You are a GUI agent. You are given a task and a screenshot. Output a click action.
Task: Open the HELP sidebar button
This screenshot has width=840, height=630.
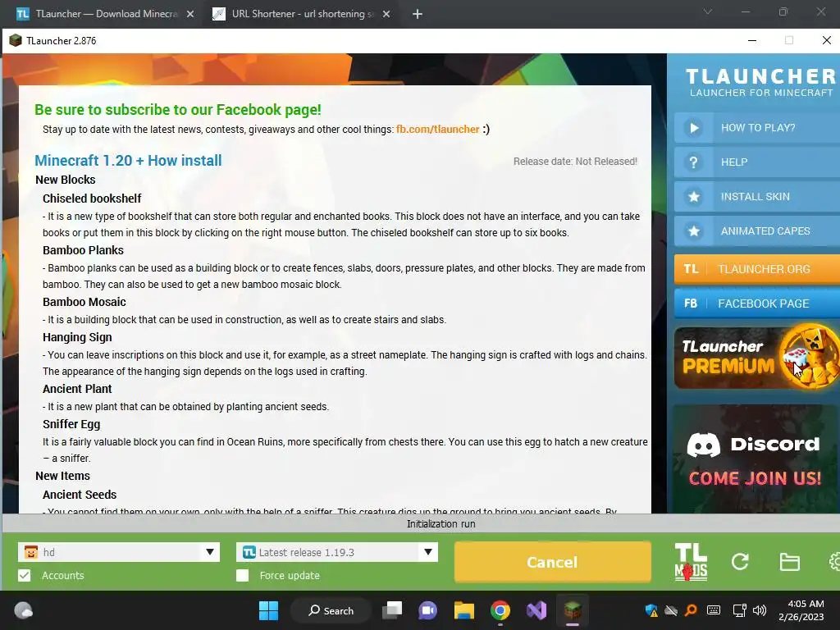coord(757,162)
